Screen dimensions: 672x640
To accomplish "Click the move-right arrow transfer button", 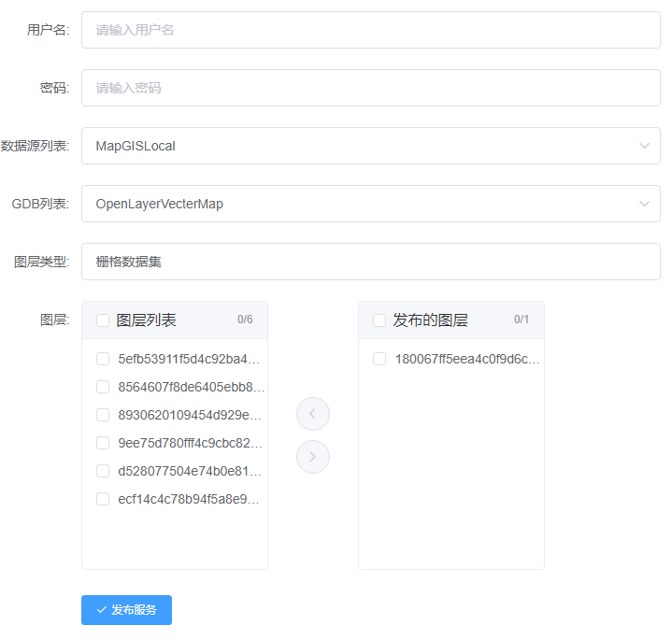I will tap(313, 457).
